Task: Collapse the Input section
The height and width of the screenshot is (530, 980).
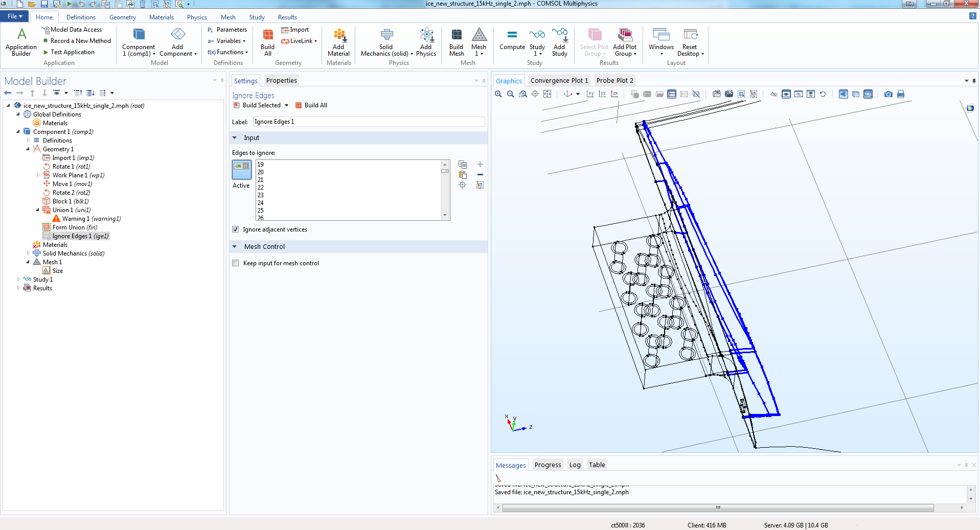Action: (x=235, y=138)
